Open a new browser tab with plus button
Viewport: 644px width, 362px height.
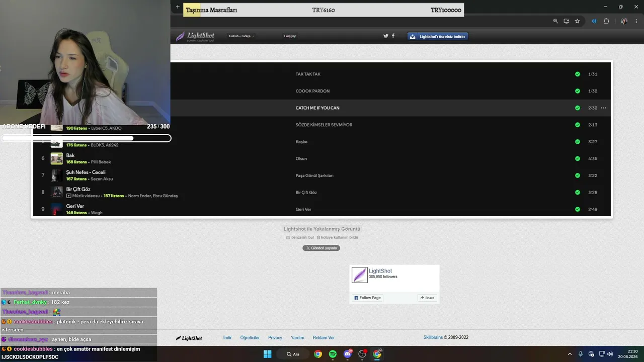click(178, 7)
